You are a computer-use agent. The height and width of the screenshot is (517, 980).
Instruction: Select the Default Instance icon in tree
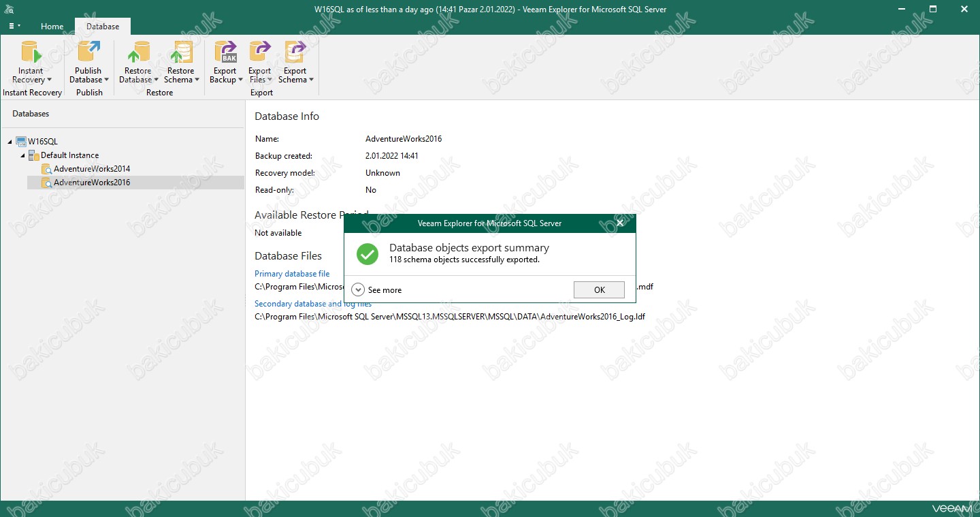coord(34,155)
